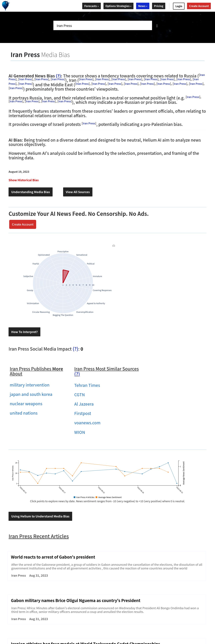
Task: Click the Appeal to Authority radar label
Action: tap(96, 303)
